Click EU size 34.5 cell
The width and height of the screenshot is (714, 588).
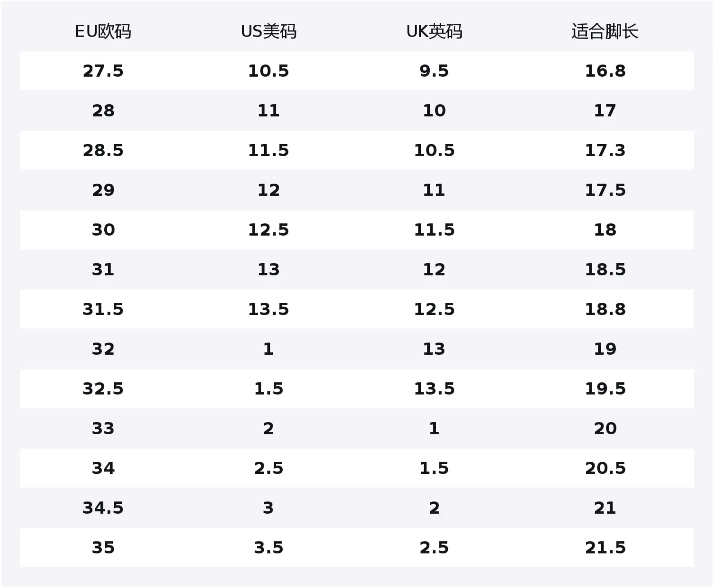click(x=103, y=508)
